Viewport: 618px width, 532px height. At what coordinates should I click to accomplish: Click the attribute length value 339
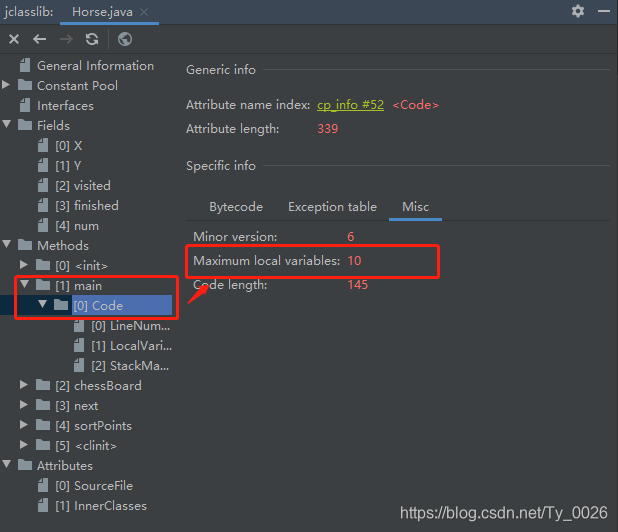(x=328, y=129)
